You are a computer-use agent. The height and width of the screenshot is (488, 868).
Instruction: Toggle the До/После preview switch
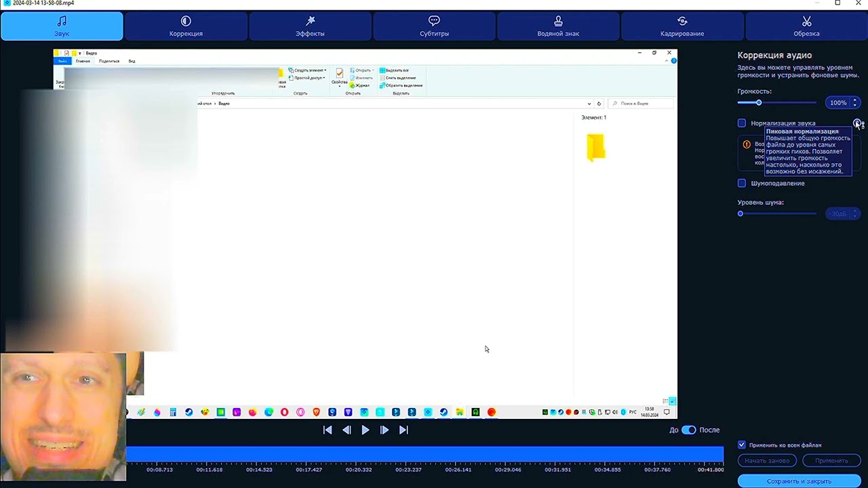point(688,430)
